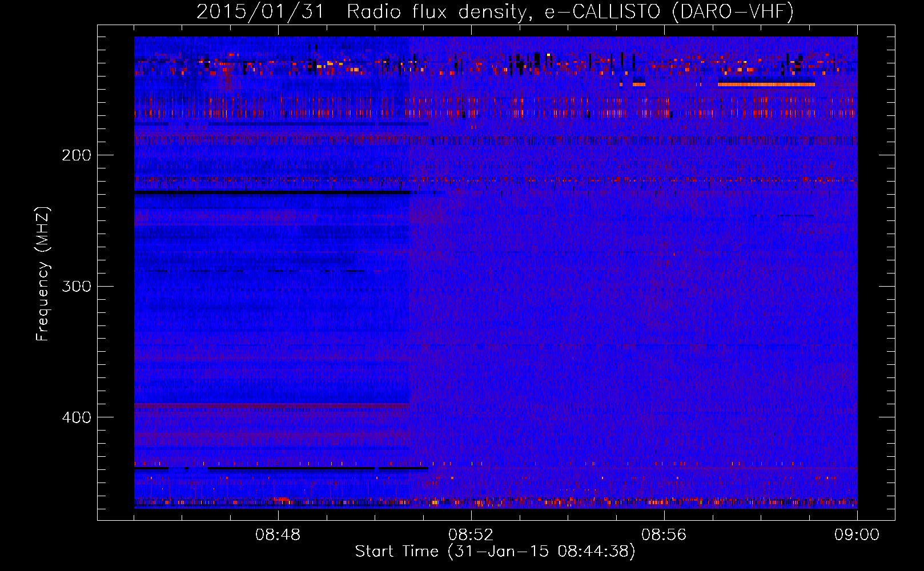Screen dimensions: 924x571
Task: Click the 300 frequency tick label
Action: point(77,286)
